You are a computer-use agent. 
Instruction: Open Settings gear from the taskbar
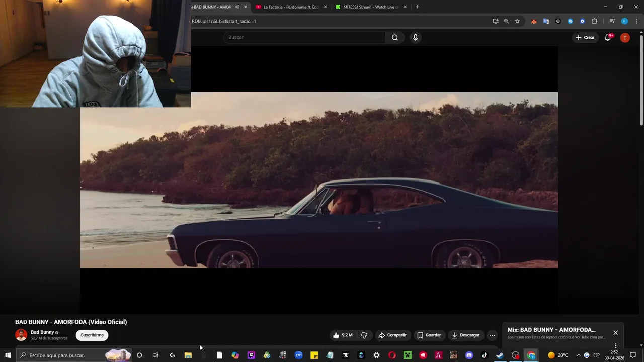pos(376,355)
